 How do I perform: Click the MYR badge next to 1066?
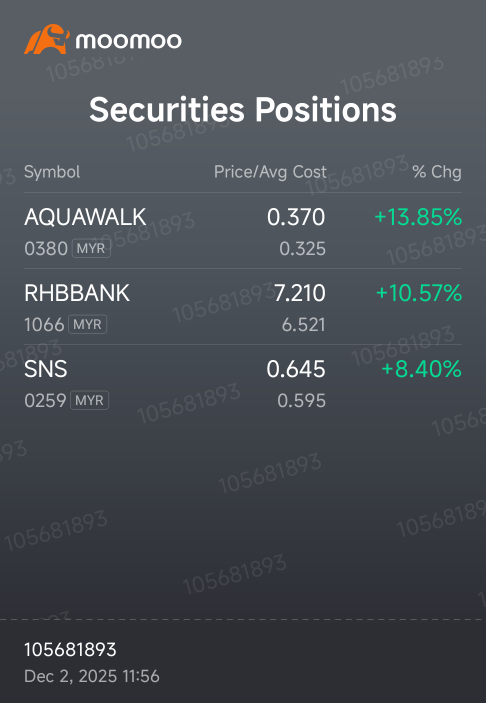pyautogui.click(x=87, y=324)
